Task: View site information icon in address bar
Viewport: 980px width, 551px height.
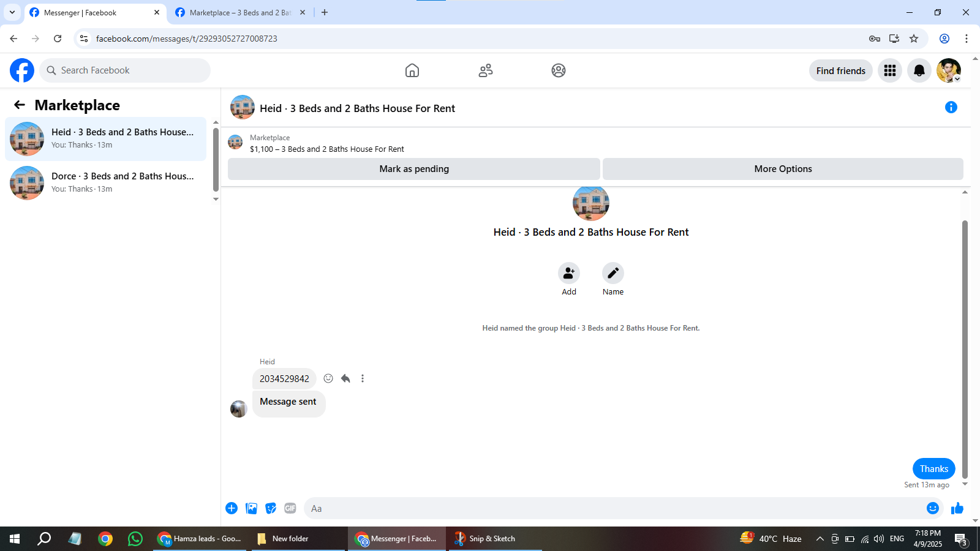Action: pyautogui.click(x=84, y=39)
